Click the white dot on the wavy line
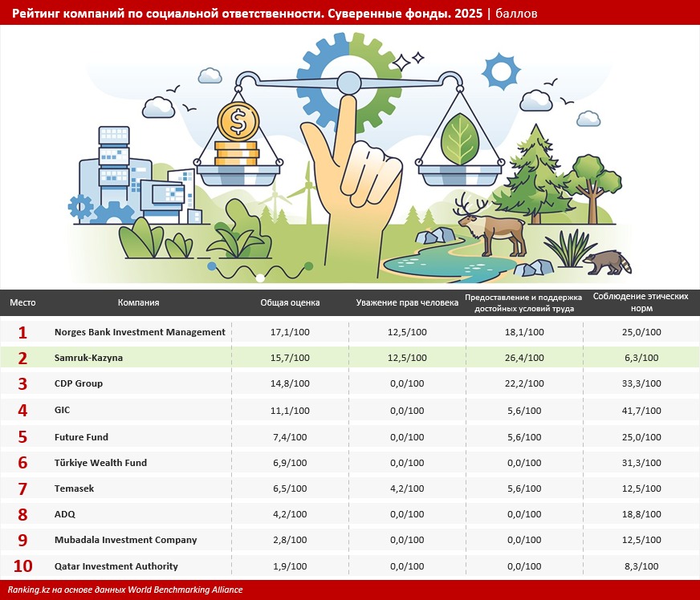The width and height of the screenshot is (700, 600). pyautogui.click(x=260, y=278)
